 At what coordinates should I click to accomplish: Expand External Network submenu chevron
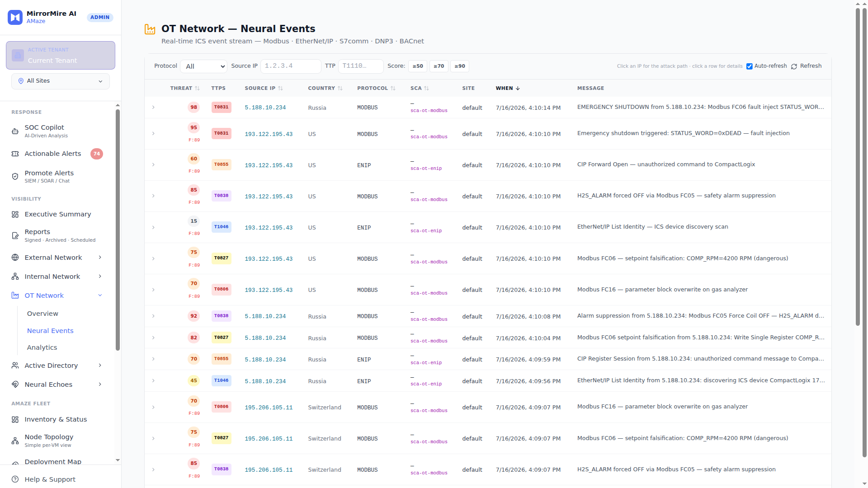click(100, 258)
